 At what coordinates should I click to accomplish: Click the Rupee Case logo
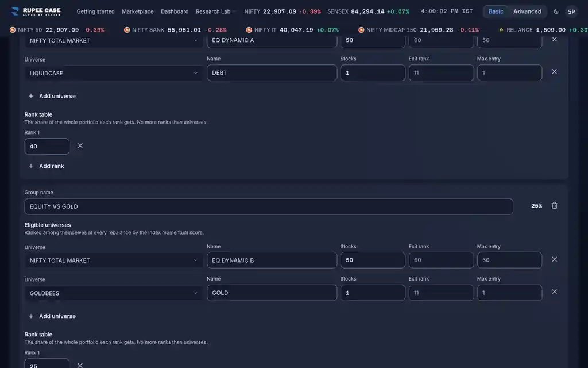[x=36, y=11]
